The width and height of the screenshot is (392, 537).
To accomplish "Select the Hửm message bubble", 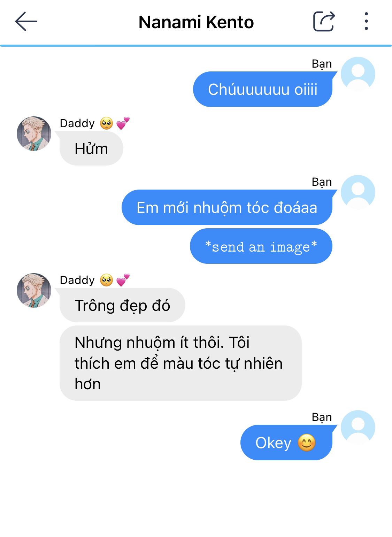I will click(91, 148).
